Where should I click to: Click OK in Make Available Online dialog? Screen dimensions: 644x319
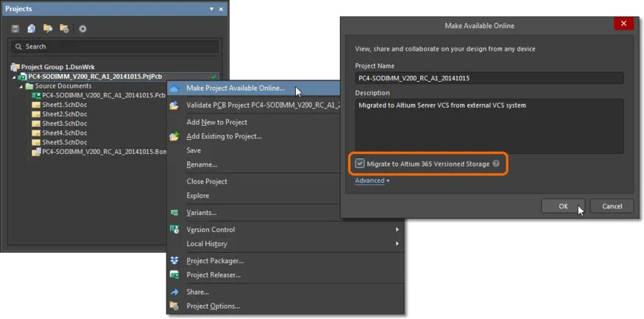click(563, 206)
